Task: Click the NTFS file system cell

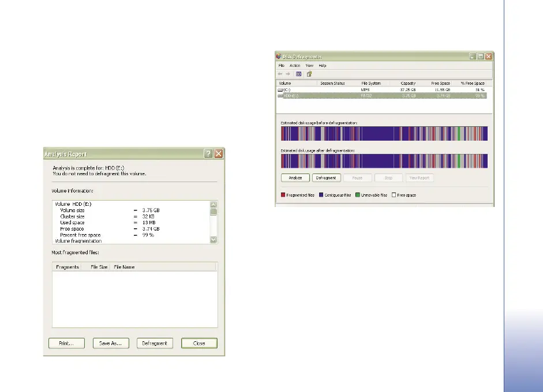Action: click(365, 90)
